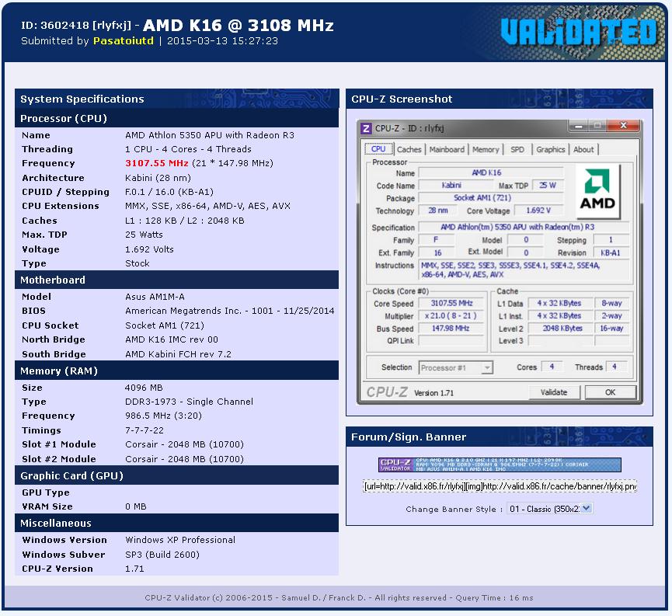Minimize the CPU-Z window
Image resolution: width=672 pixels, height=616 pixels.
click(579, 126)
